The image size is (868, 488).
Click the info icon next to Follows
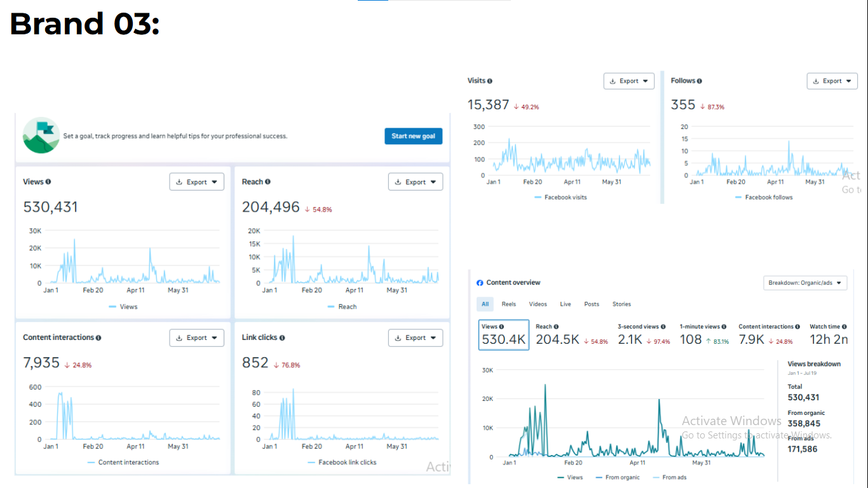[700, 81]
